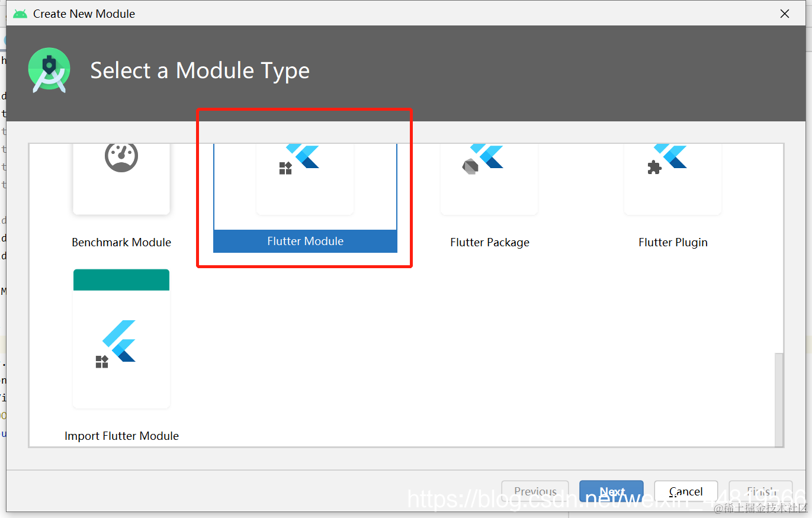
Task: Click the highlighted Flutter Module label
Action: (x=305, y=241)
